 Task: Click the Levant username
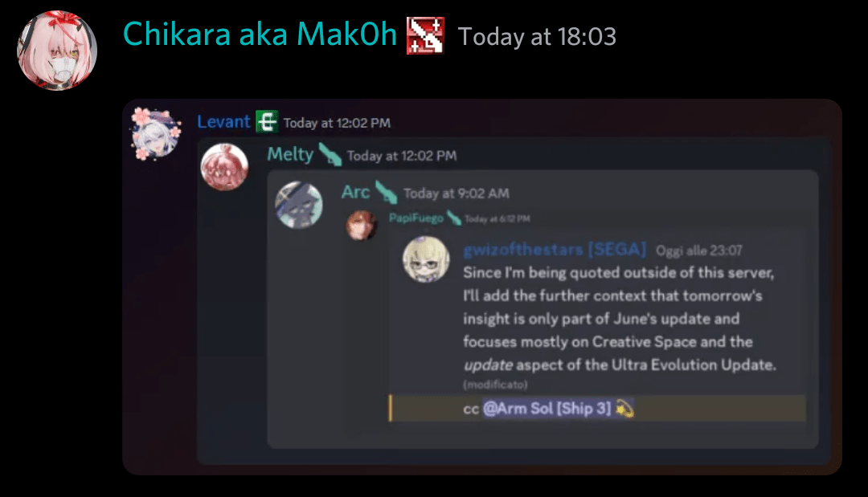coord(223,121)
